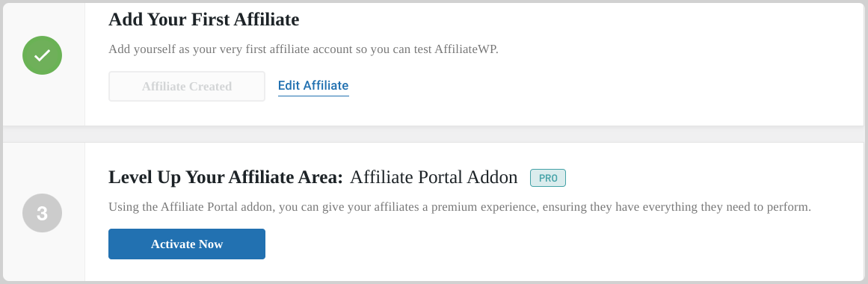Image resolution: width=868 pixels, height=284 pixels.
Task: Click the 'Activate Now' label text
Action: coord(187,244)
